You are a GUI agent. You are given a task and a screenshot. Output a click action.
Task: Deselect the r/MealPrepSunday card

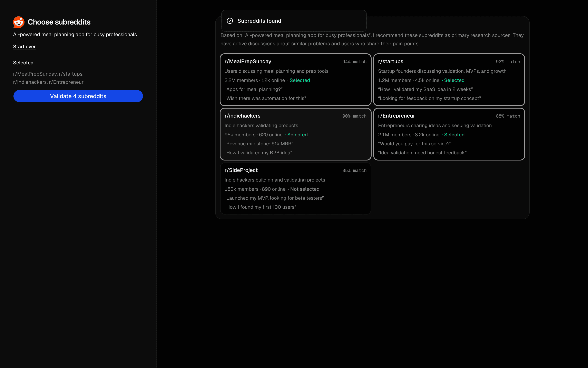click(295, 80)
